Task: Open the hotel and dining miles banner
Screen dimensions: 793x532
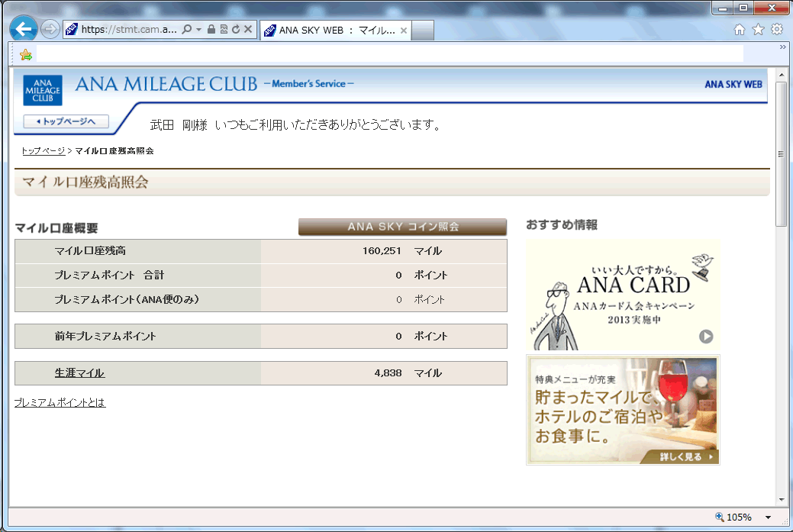Action: [x=623, y=410]
